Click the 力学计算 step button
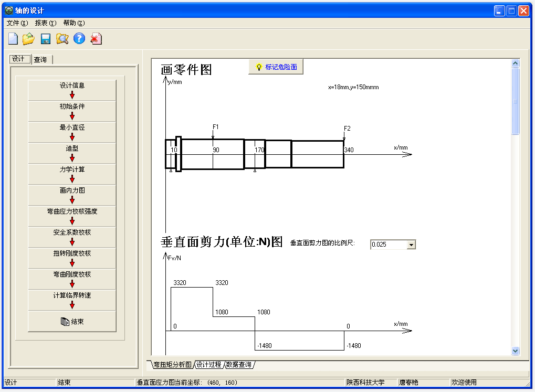535x392 pixels. tap(72, 169)
